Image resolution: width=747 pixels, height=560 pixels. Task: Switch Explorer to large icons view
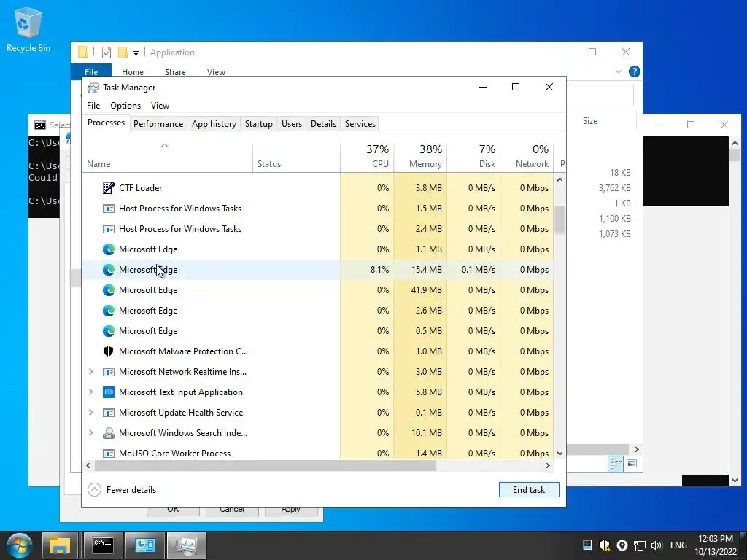[x=632, y=463]
